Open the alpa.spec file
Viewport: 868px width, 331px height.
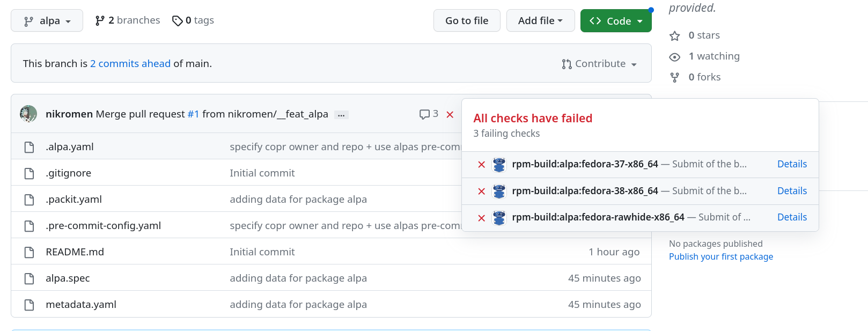point(68,278)
